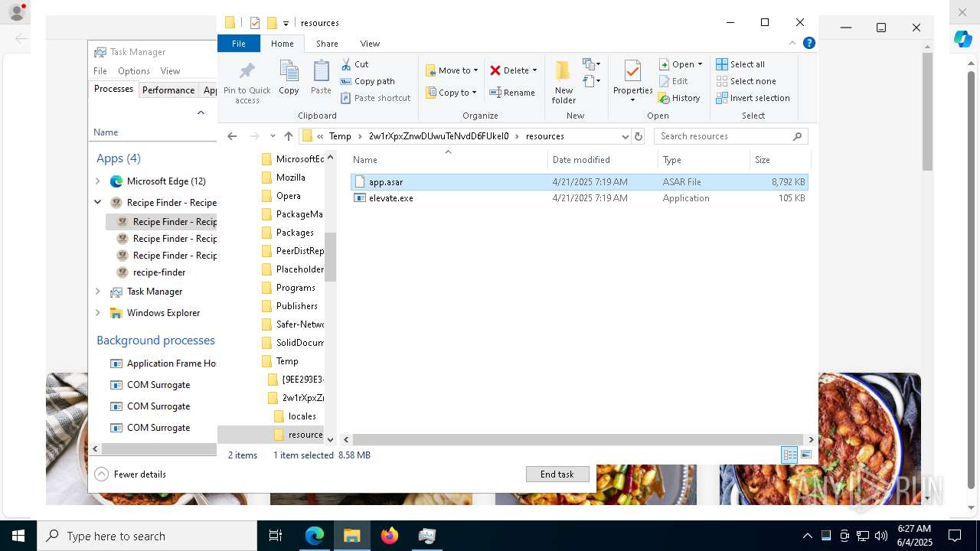Sort files by Type column
Screen dimensions: 980x551
pos(704,160)
